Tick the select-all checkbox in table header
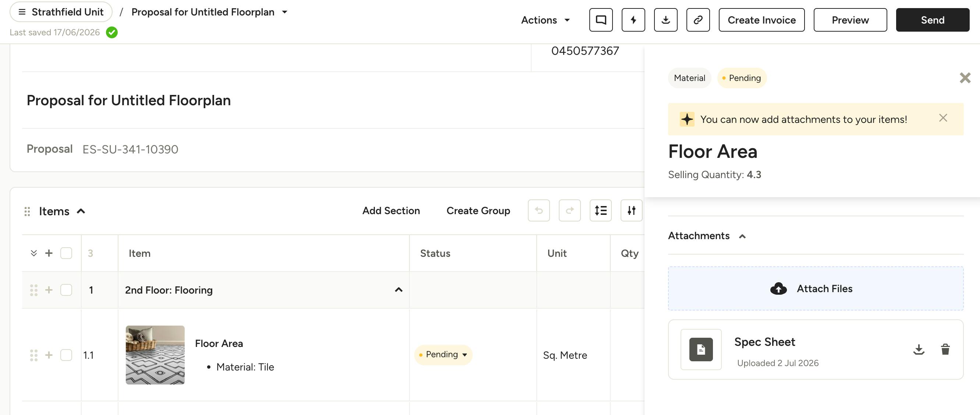This screenshot has height=415, width=980. [66, 253]
